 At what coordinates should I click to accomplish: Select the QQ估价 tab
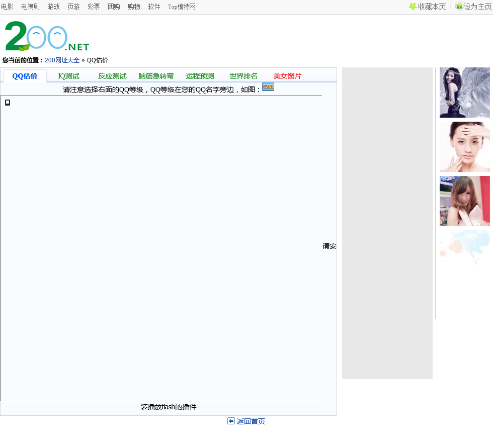click(25, 76)
